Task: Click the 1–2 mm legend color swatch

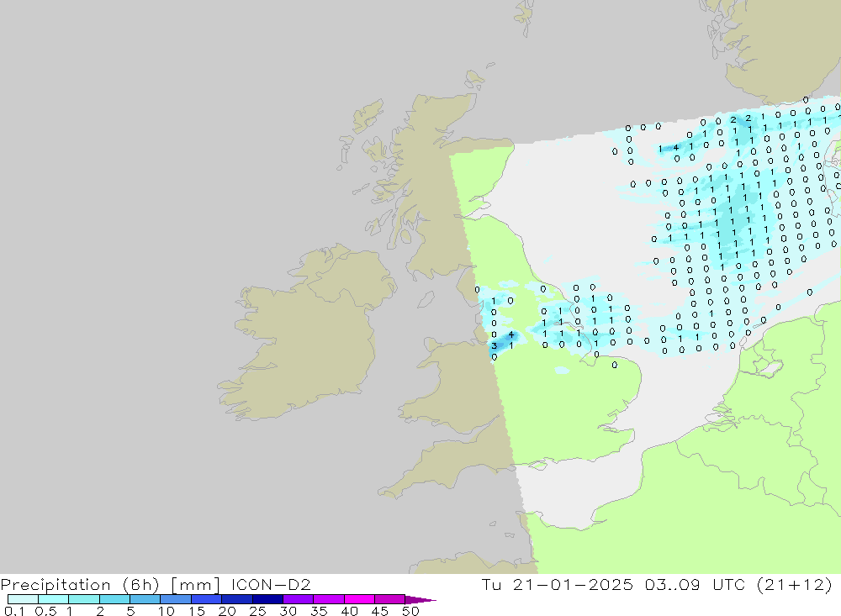Action: click(84, 599)
